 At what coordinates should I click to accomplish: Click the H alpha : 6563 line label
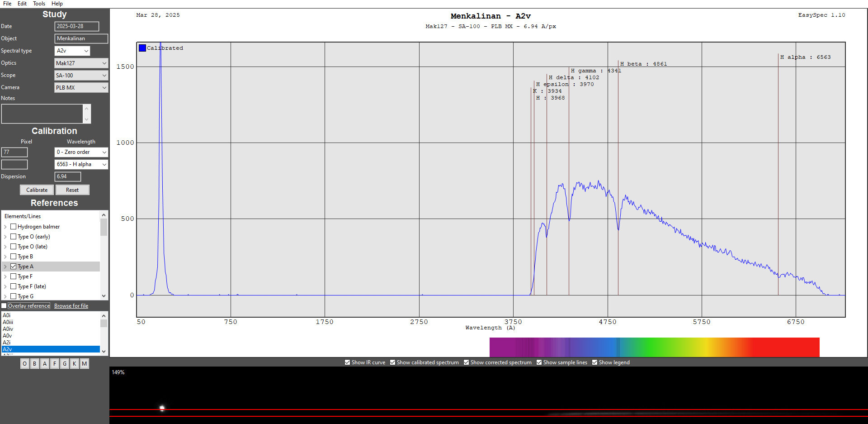(x=805, y=57)
